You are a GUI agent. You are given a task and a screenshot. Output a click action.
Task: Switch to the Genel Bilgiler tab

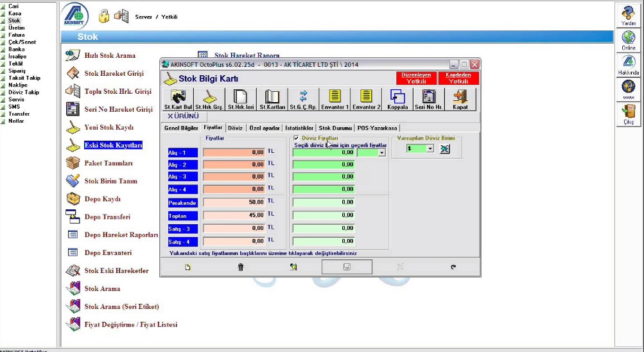click(x=181, y=128)
